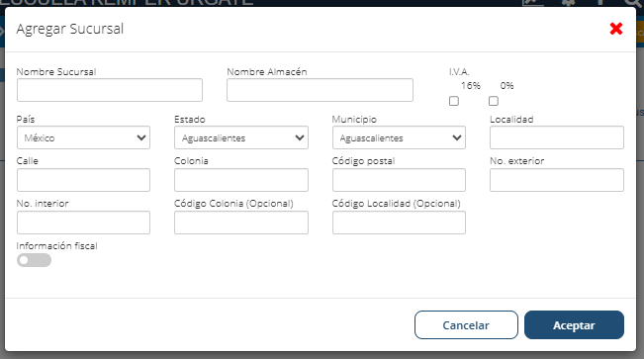Select the Código Localidad (Opcional) field

pos(399,223)
